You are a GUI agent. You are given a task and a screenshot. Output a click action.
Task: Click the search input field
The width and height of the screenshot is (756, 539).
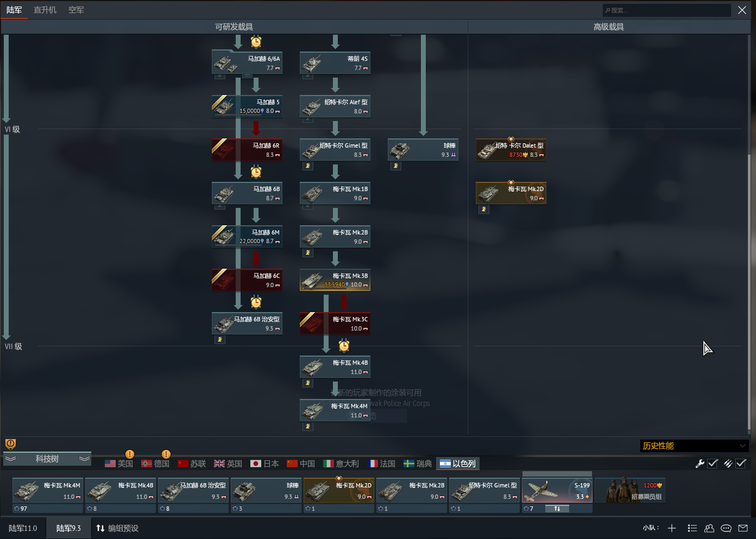(667, 10)
